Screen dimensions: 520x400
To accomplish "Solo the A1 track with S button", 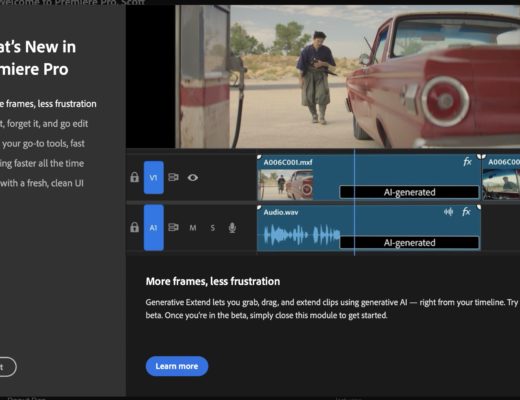I will pyautogui.click(x=213, y=228).
